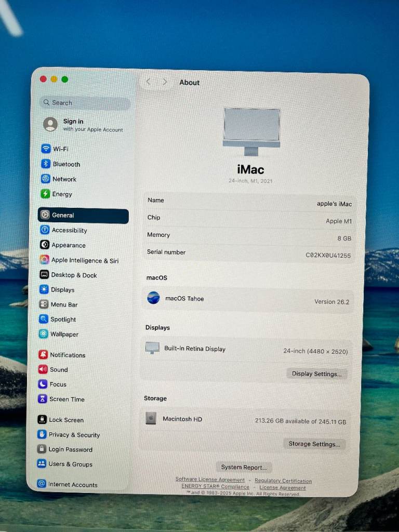Select the Network globe icon
399x532 pixels.
pos(46,179)
